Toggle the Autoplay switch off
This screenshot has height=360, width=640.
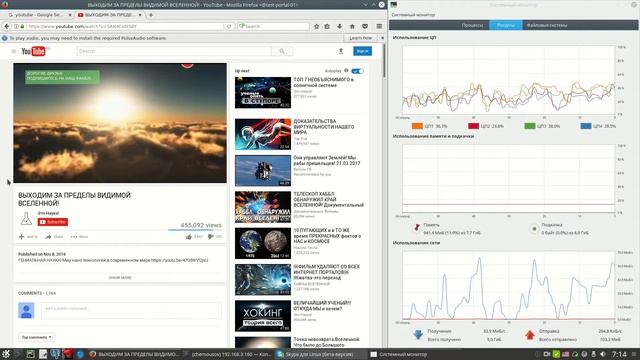(357, 71)
